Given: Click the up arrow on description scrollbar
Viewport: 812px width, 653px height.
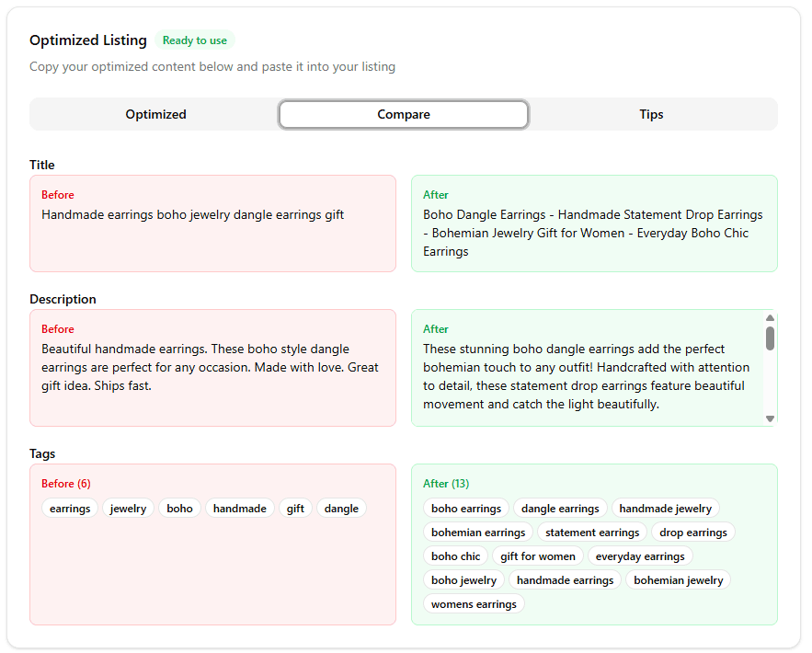Looking at the screenshot, I should (770, 316).
